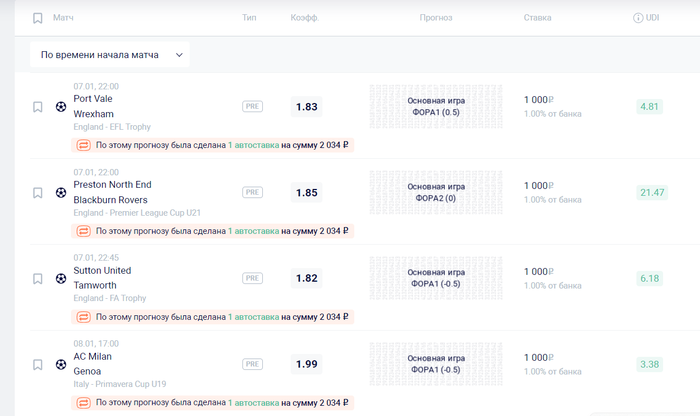Click 'ФОРА1 (-0.5)' prediction for AC Milan
The height and width of the screenshot is (416, 700).
(x=436, y=370)
